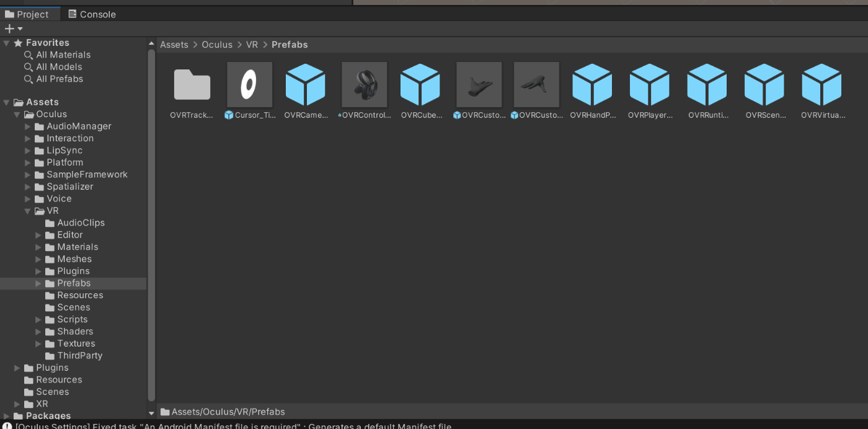Expand the Voice folder arrow

(27, 199)
